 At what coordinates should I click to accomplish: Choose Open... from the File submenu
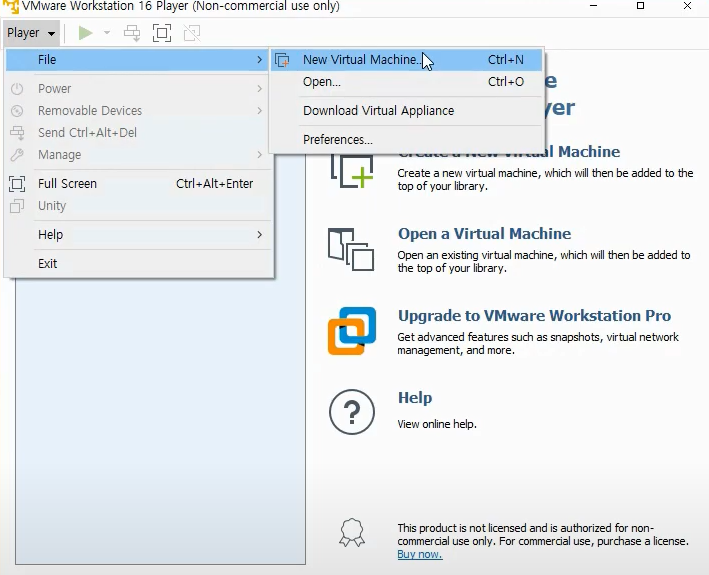pyautogui.click(x=406, y=82)
